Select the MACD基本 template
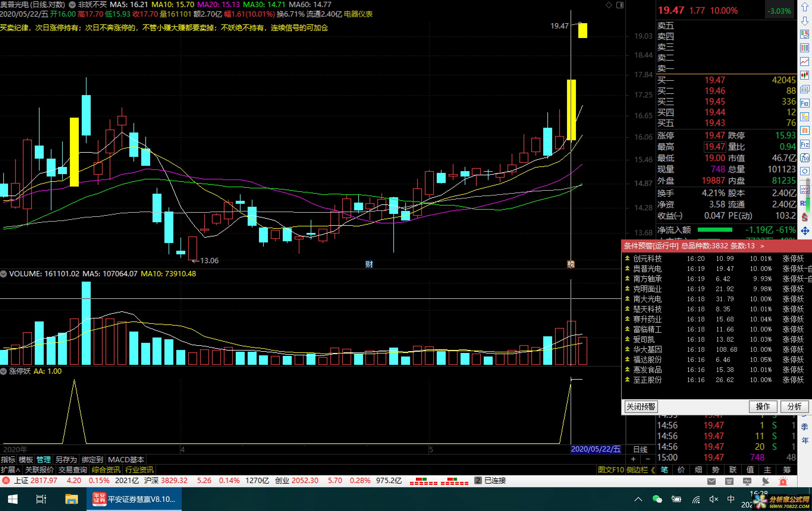 126,460
